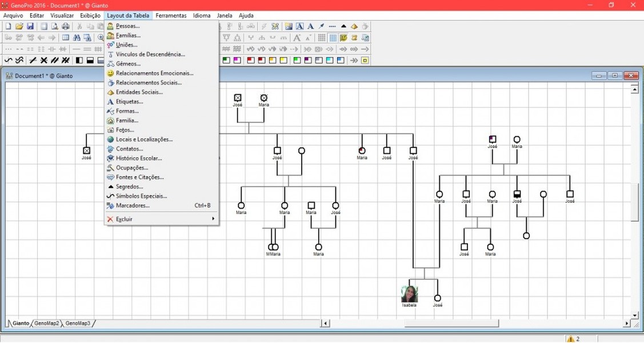Switch to the GenoMap2 tab
The height and width of the screenshot is (343, 644).
[46, 323]
